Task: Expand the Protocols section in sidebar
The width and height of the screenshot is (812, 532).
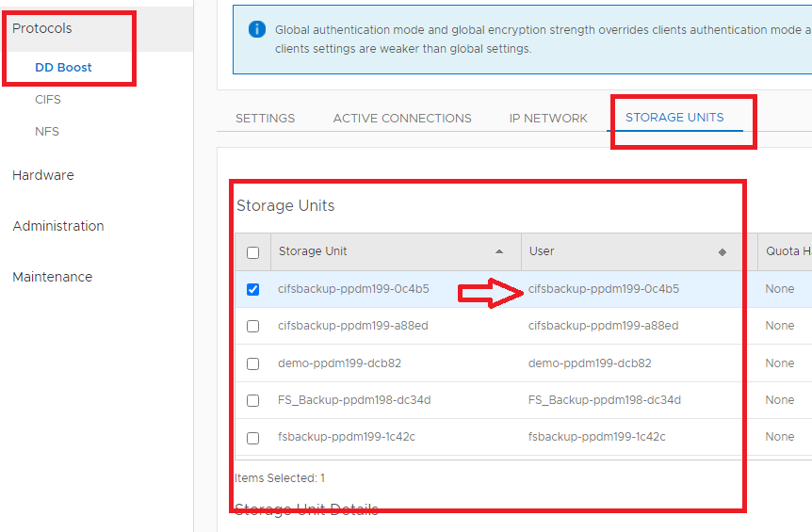Action: point(42,29)
